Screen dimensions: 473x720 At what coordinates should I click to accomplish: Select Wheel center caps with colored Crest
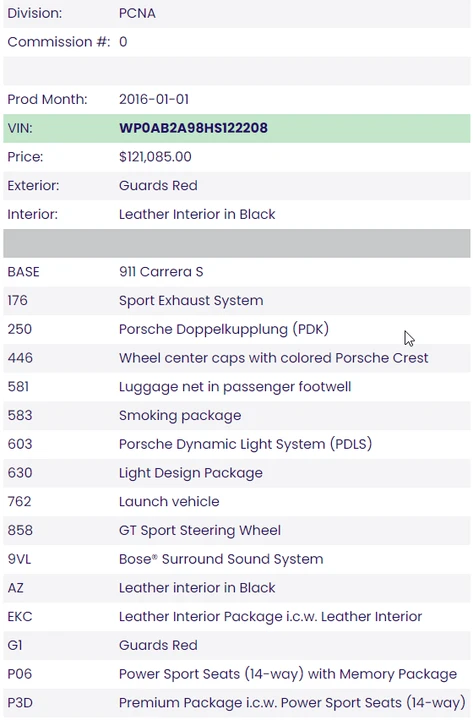point(273,358)
